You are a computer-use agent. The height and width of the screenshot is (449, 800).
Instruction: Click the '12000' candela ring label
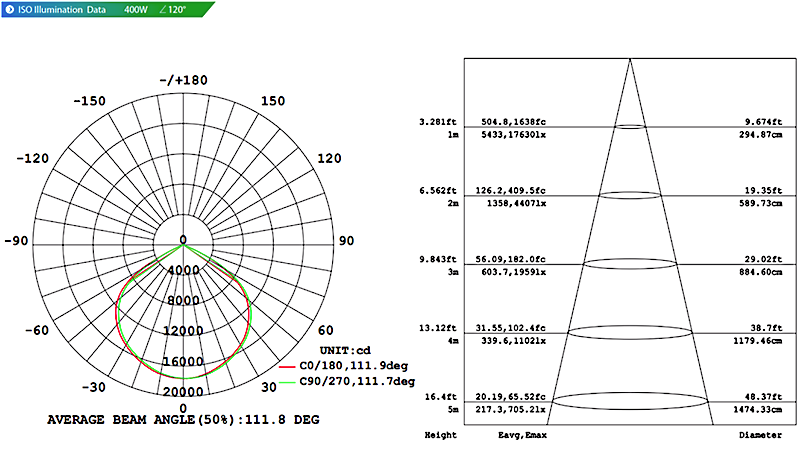pos(183,331)
